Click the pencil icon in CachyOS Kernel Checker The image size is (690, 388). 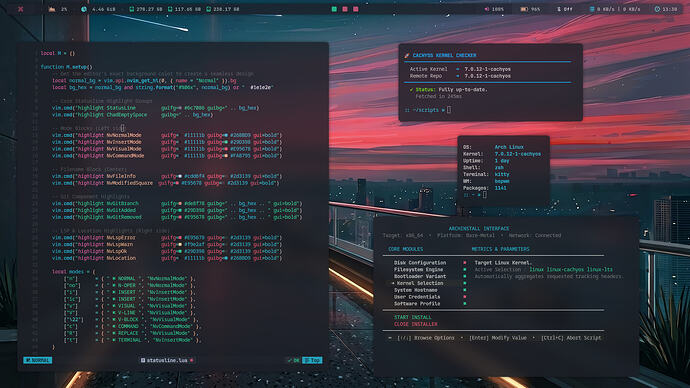407,55
